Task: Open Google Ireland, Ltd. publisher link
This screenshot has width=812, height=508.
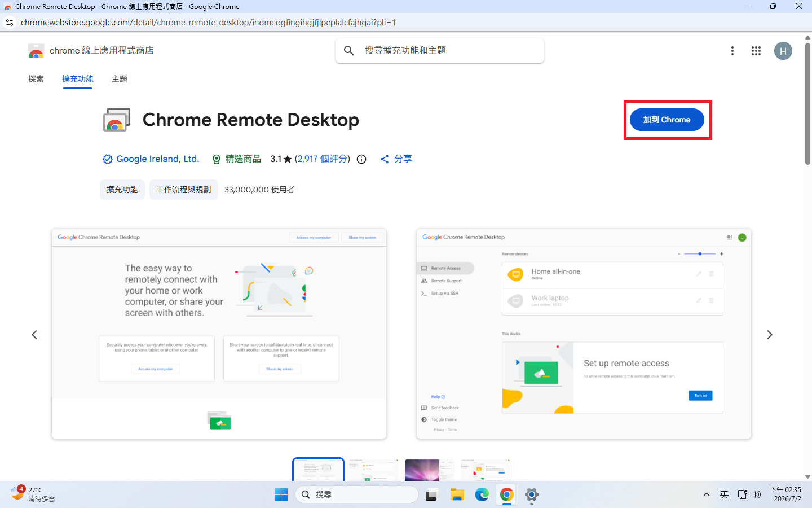Action: tap(158, 159)
